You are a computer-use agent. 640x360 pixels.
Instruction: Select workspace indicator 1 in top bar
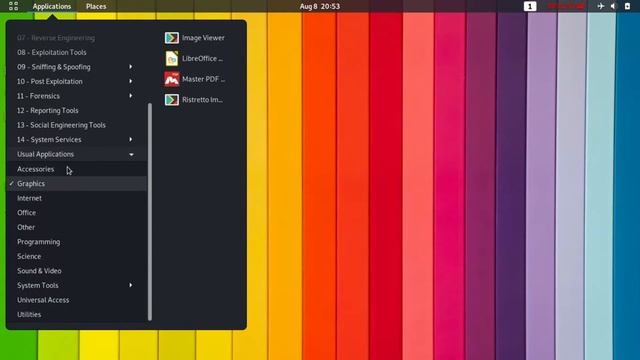530,6
